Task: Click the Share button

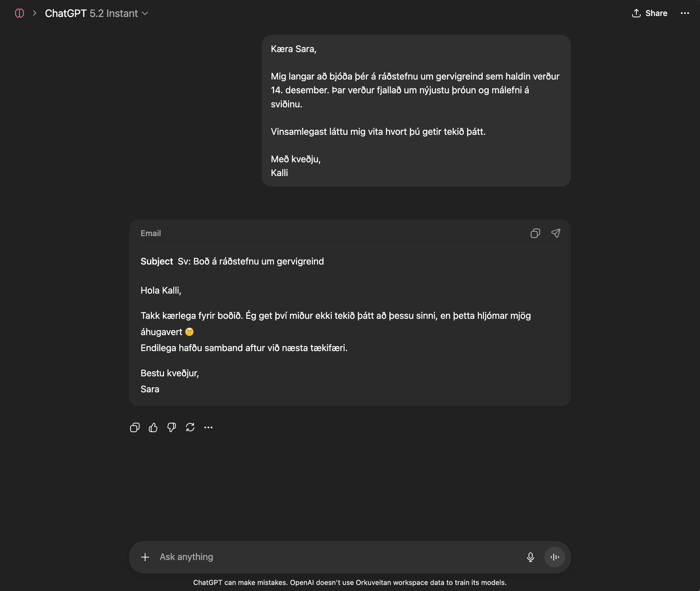Action: [x=649, y=13]
